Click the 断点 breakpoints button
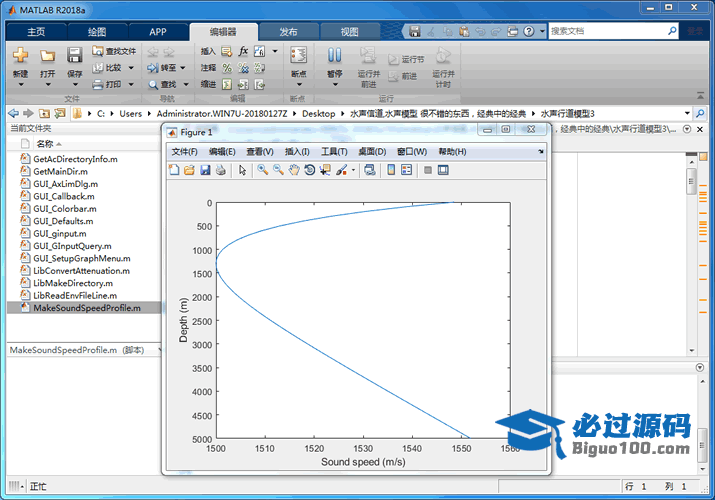 click(299, 66)
